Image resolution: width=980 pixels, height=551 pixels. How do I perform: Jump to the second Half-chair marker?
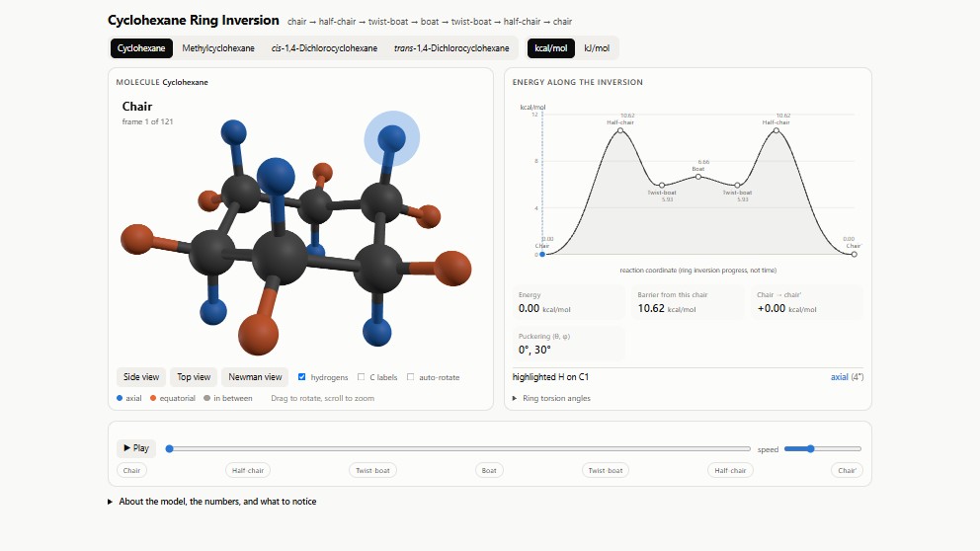click(x=730, y=470)
